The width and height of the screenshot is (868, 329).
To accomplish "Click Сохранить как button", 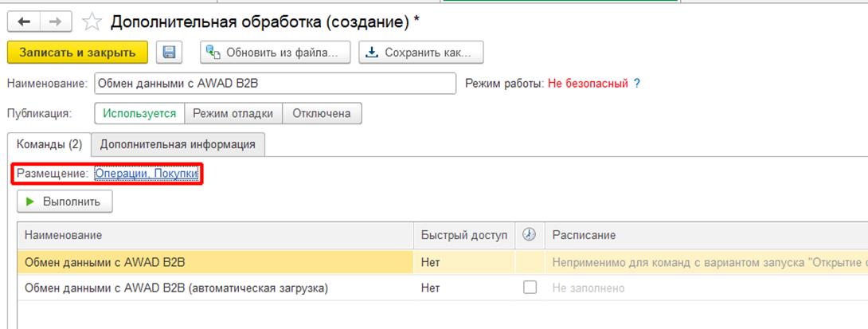I will tap(420, 53).
